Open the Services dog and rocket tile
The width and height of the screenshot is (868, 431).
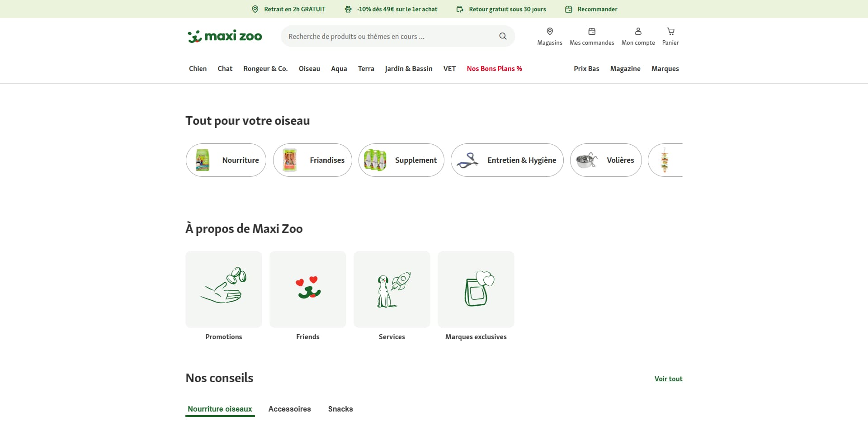[x=392, y=289]
